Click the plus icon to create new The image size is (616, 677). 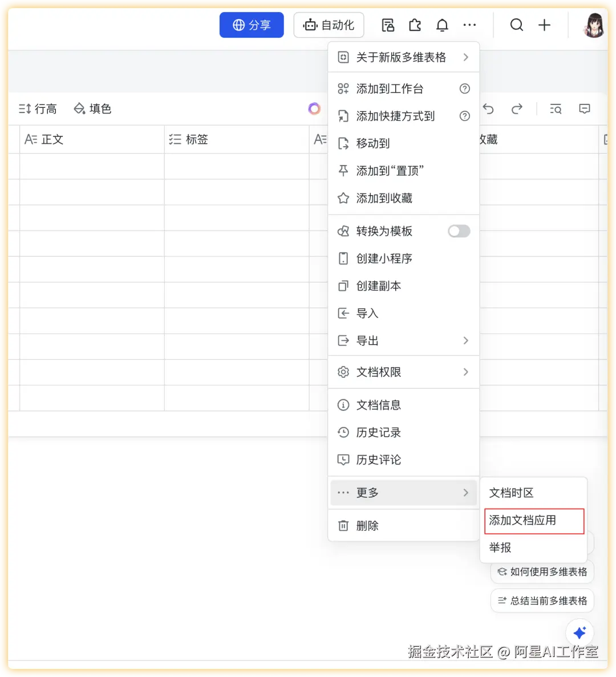[544, 25]
